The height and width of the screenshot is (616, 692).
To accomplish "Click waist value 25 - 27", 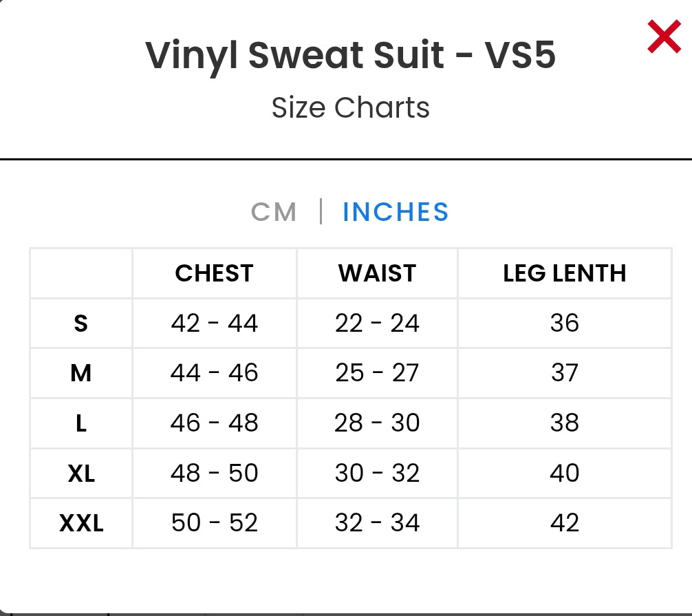I will pyautogui.click(x=377, y=373).
